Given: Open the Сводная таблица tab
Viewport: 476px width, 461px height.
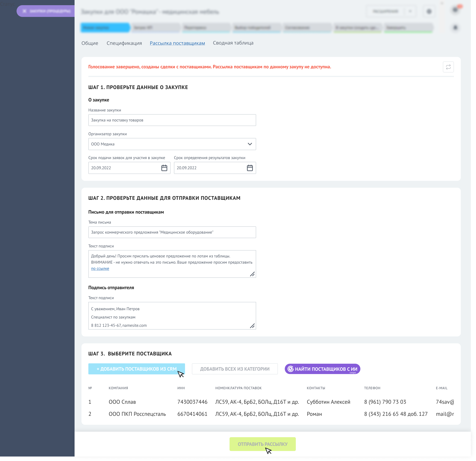Looking at the screenshot, I should (233, 43).
